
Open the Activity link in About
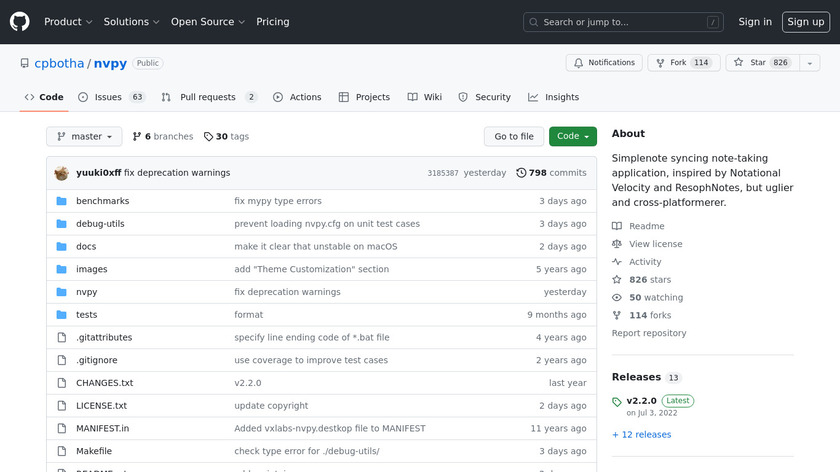click(644, 262)
